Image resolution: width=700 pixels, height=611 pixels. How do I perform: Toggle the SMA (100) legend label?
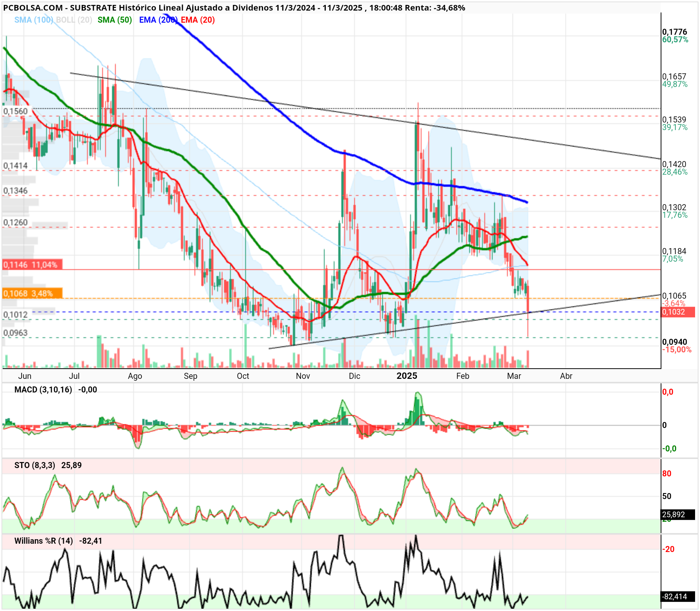click(x=34, y=20)
